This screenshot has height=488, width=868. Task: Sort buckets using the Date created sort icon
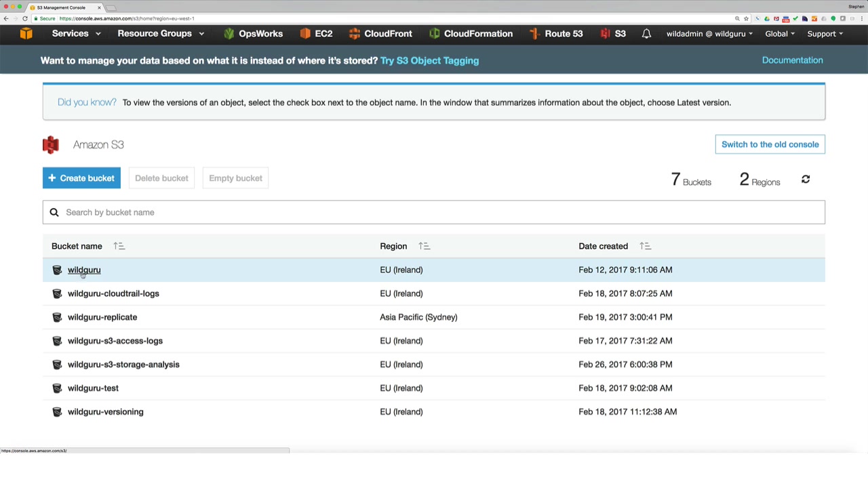tap(645, 246)
